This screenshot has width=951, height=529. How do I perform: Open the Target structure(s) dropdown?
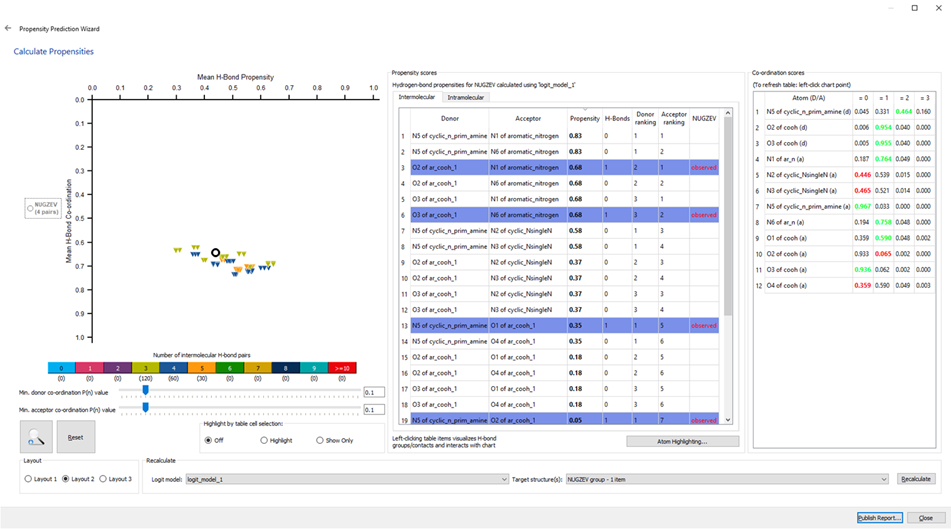(726, 479)
